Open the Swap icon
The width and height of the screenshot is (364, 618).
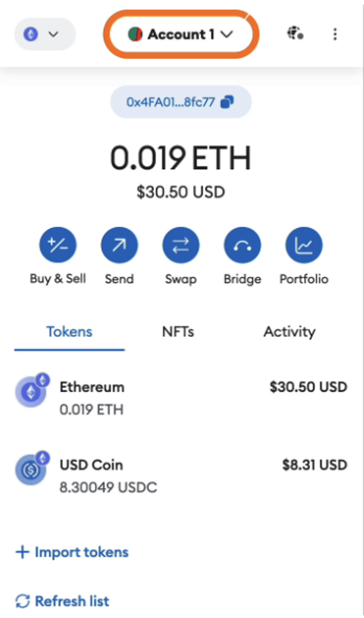(181, 245)
